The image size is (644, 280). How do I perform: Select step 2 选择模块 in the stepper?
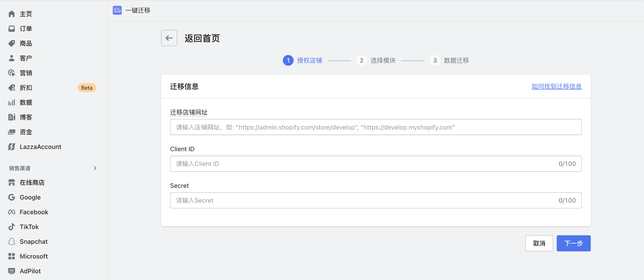click(x=376, y=60)
